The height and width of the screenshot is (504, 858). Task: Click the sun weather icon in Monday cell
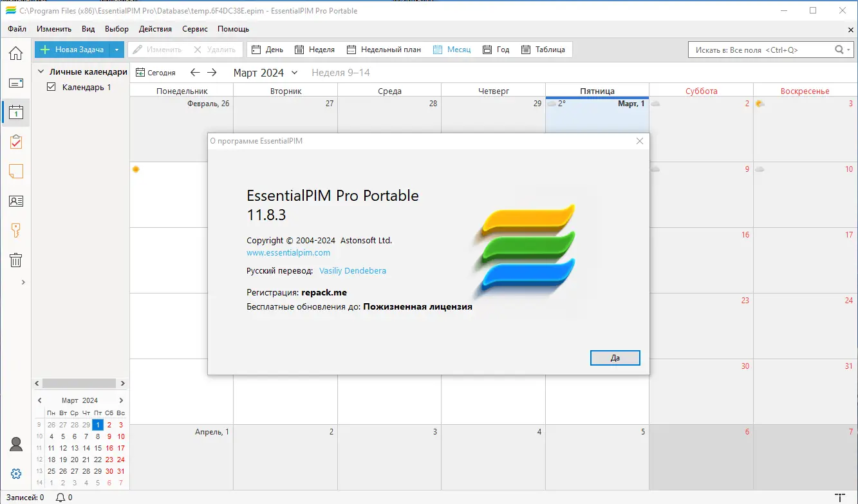(135, 169)
